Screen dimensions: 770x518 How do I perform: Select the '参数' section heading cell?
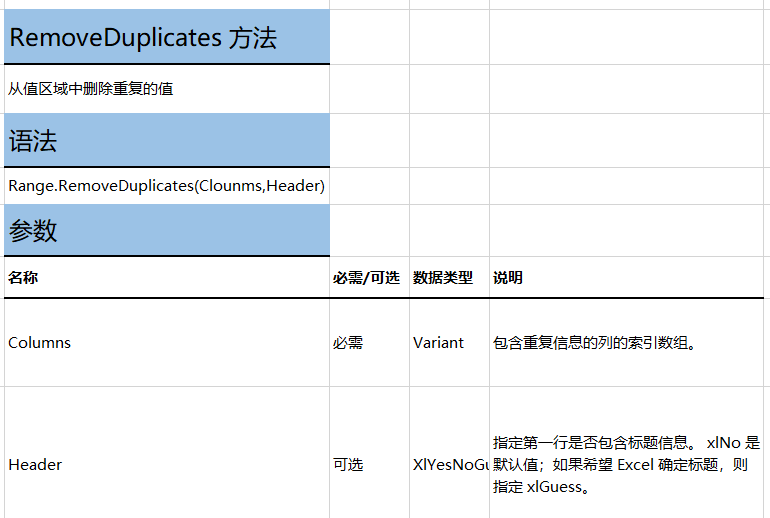point(167,230)
